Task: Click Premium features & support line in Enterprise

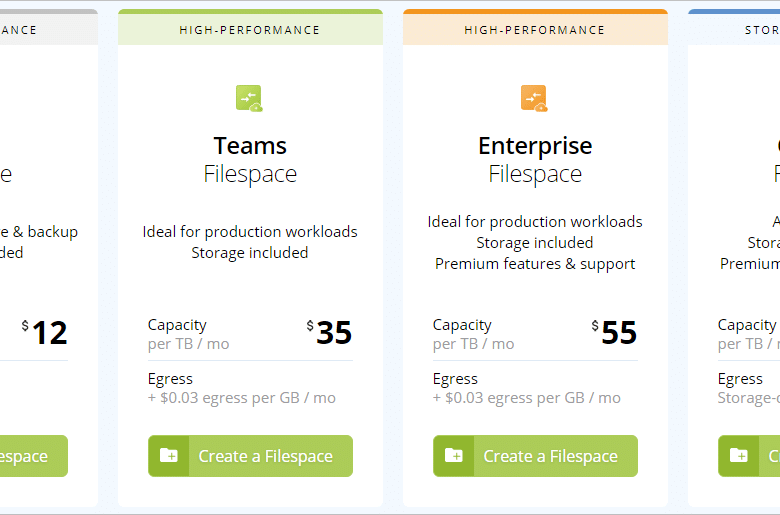Action: [x=535, y=264]
